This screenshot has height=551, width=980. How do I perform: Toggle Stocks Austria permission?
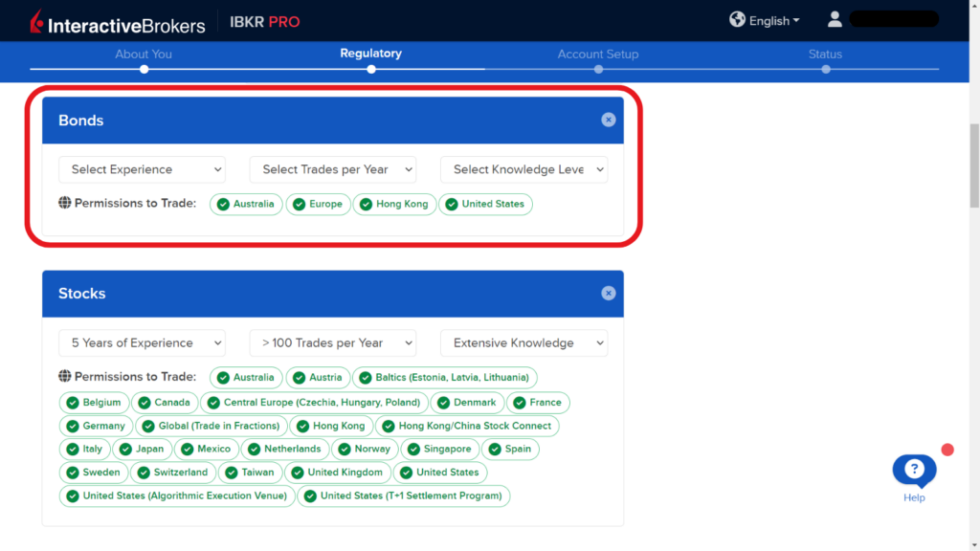click(x=318, y=377)
